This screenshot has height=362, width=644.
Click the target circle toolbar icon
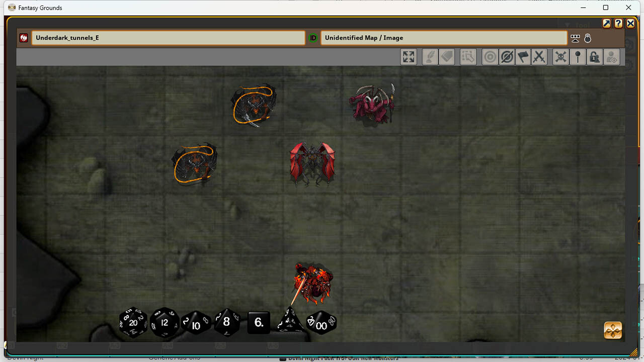coord(490,57)
